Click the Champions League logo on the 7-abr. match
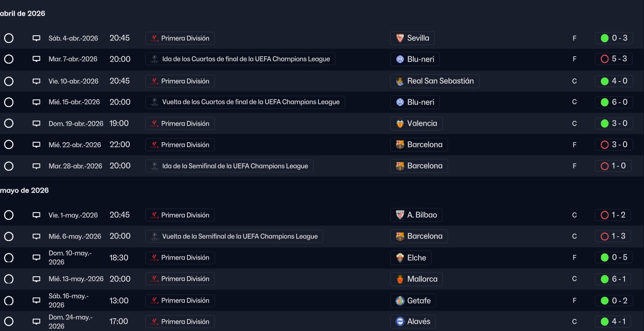The height and width of the screenshot is (331, 644). pyautogui.click(x=154, y=59)
